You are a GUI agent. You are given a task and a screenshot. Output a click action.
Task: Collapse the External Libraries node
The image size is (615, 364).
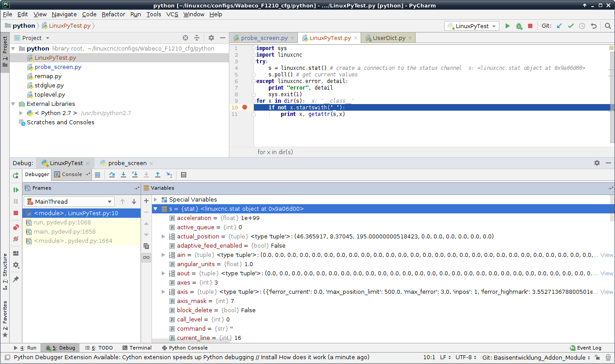pos(13,104)
